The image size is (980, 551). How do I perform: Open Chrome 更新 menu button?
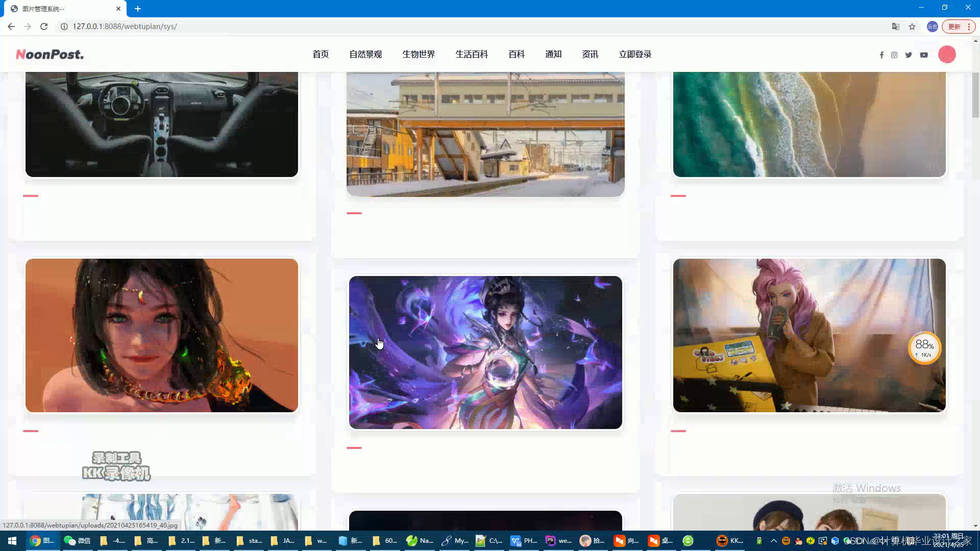click(959, 27)
